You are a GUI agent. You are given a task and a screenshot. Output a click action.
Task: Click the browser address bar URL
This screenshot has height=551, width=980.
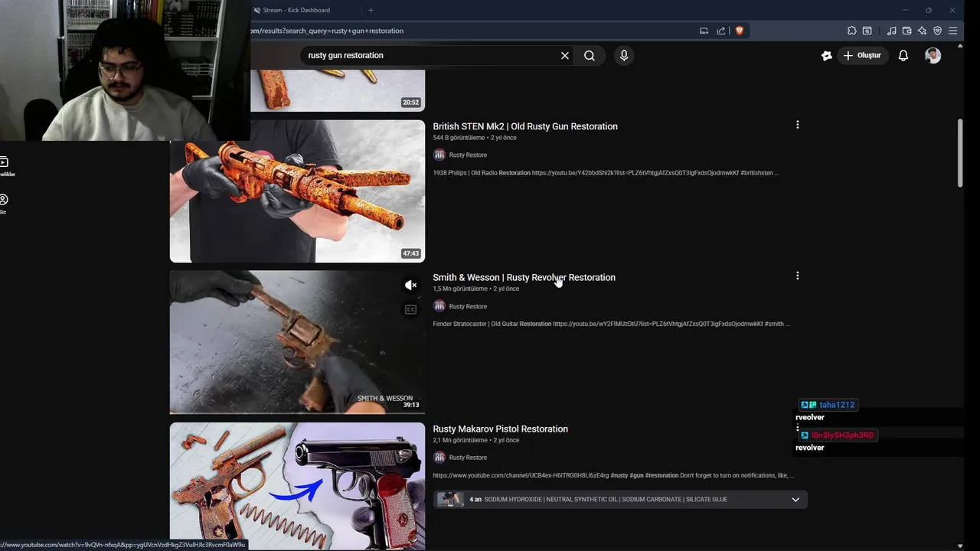(x=326, y=31)
